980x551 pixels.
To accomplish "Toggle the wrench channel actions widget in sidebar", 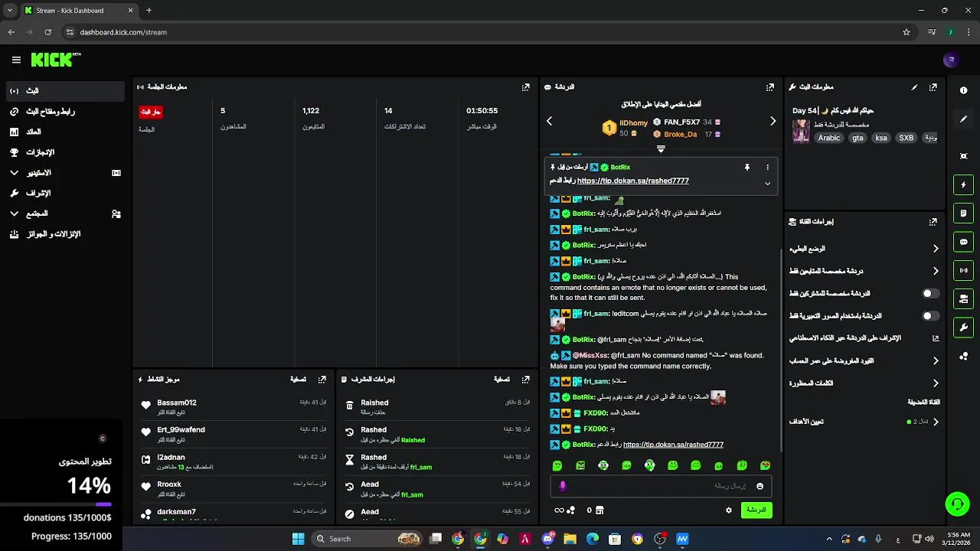I will pos(963,328).
